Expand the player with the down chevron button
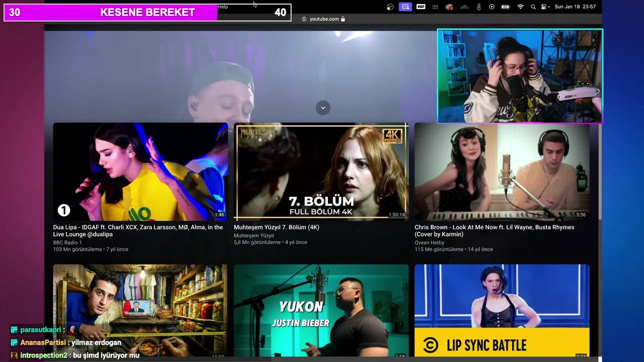 pyautogui.click(x=323, y=108)
